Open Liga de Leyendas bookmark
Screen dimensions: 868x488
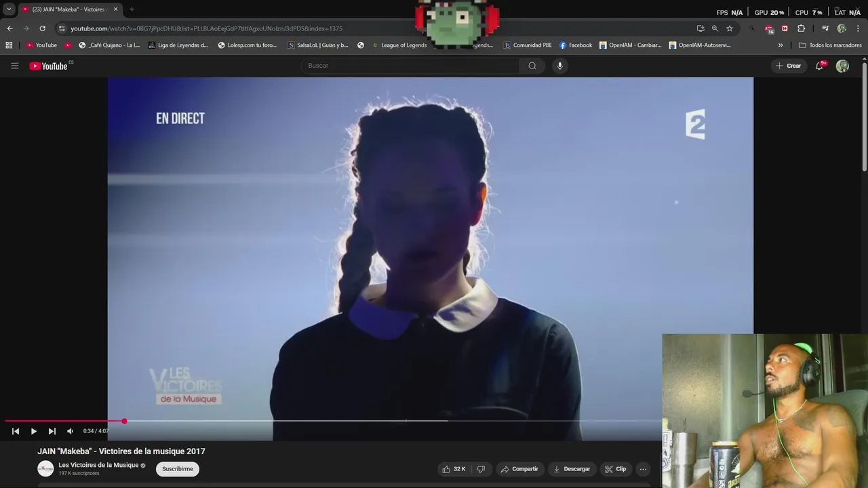[x=178, y=45]
